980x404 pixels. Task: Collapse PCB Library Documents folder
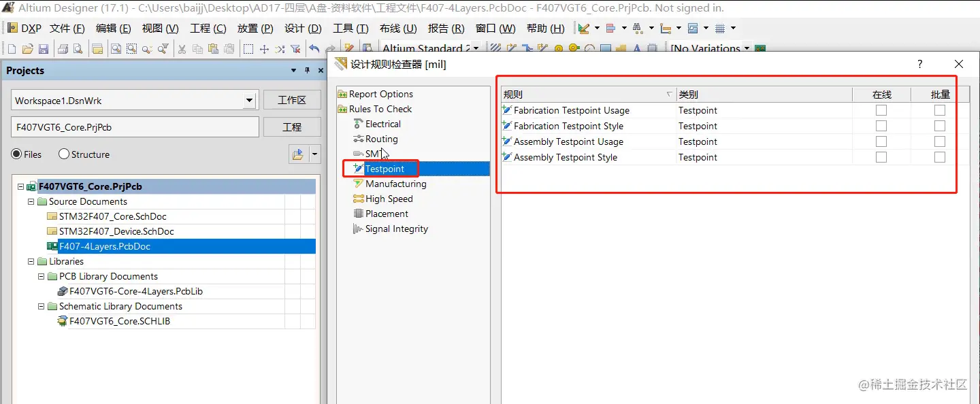pos(41,276)
